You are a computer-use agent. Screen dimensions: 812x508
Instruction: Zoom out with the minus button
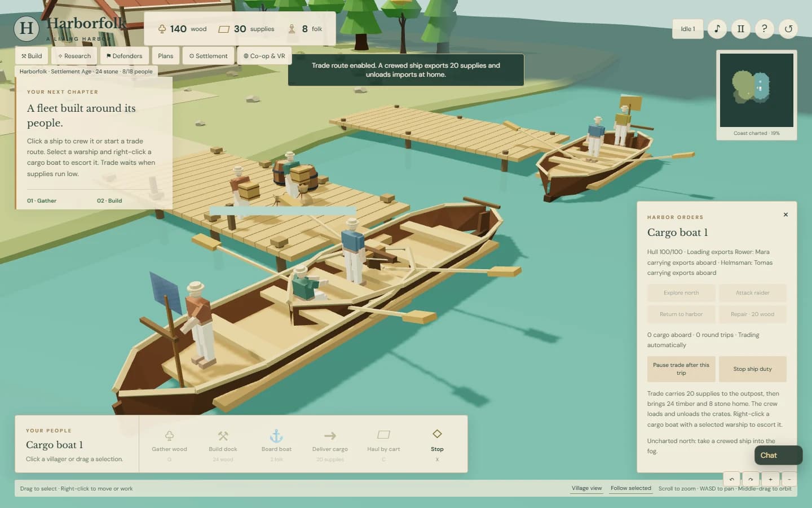(x=789, y=479)
